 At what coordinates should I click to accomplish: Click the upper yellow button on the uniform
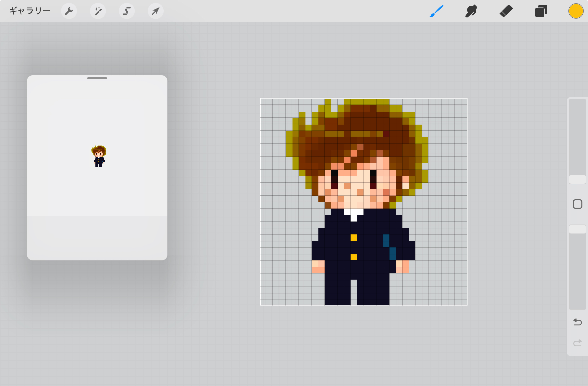click(354, 237)
